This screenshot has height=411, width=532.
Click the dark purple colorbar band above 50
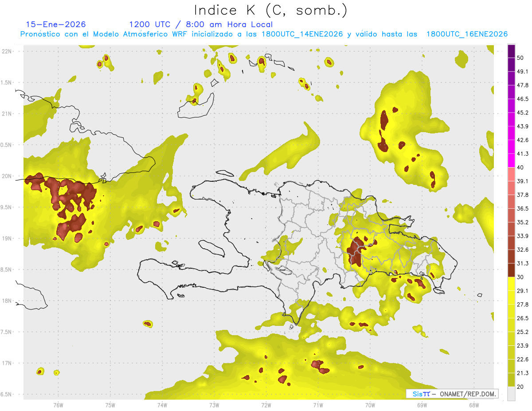(511, 51)
